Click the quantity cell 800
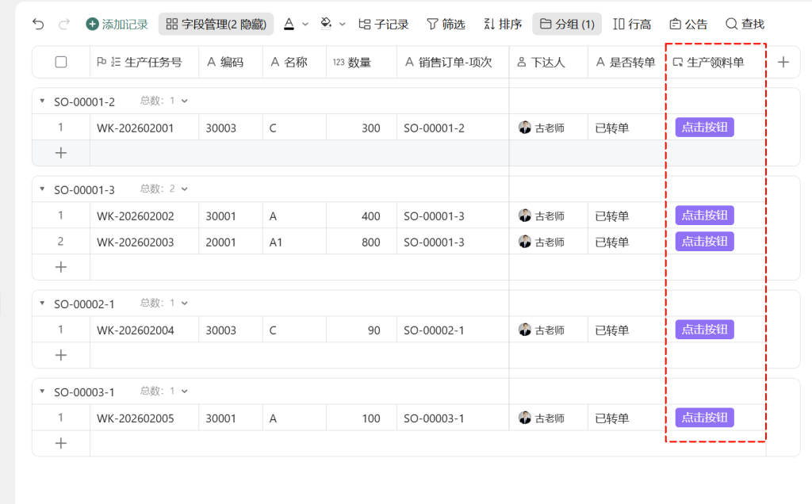Viewport: 812px width, 504px height. [x=362, y=242]
